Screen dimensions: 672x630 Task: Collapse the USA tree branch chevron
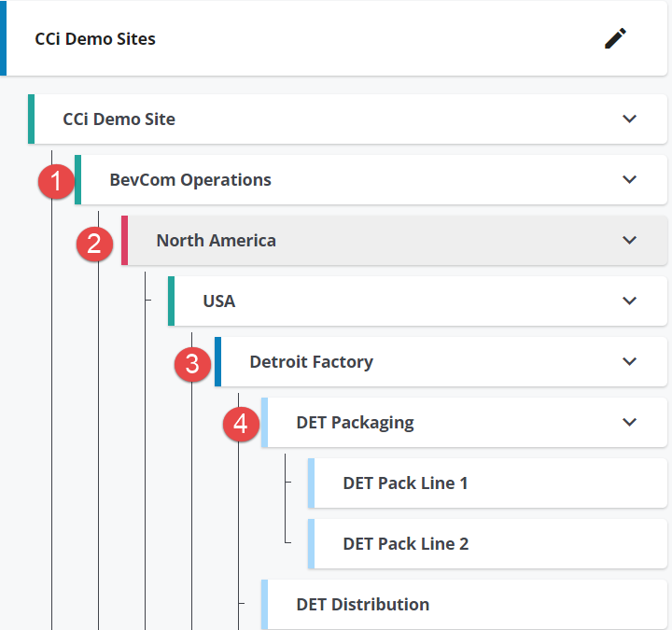(629, 301)
